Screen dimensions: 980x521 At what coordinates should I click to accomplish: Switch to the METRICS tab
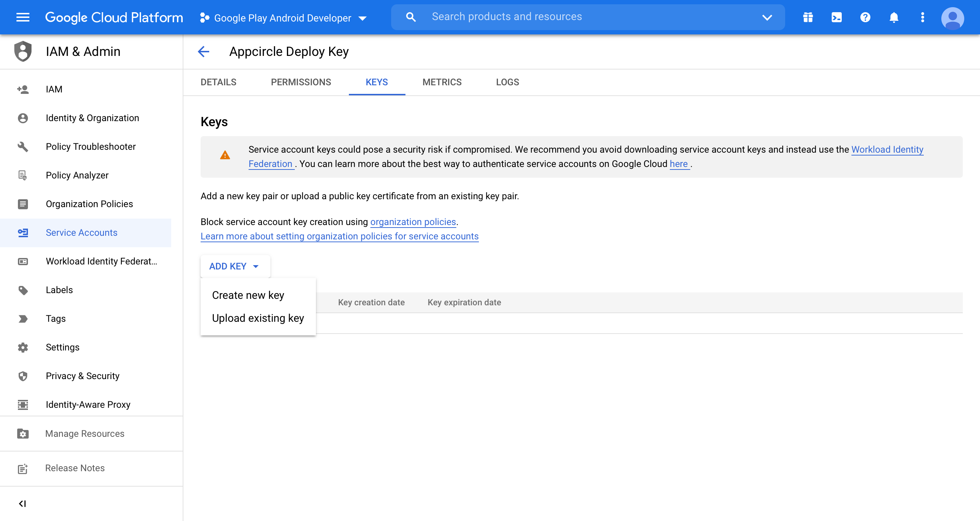point(442,82)
